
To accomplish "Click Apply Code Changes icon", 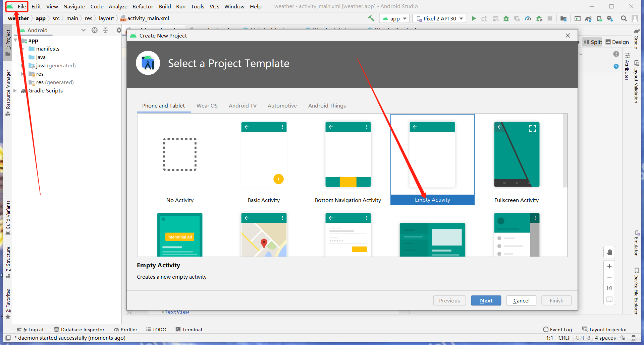I will pos(495,18).
